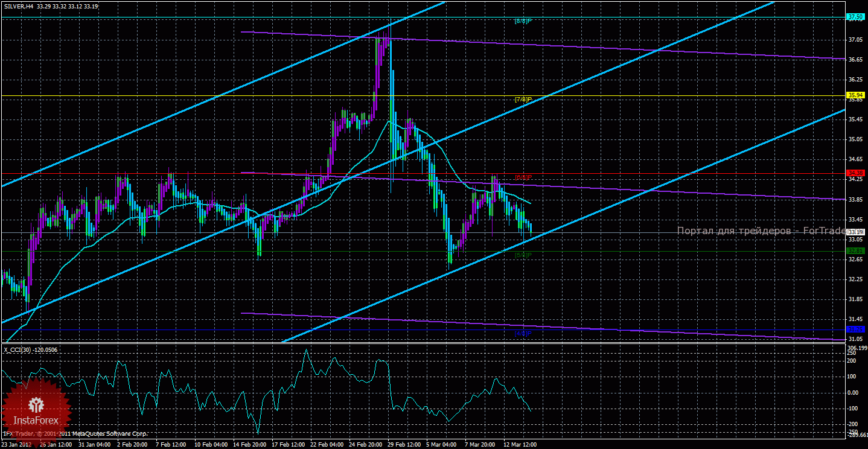Select the green [5/8]P level label
Image resolution: width=868 pixels, height=449 pixels.
[x=523, y=255]
